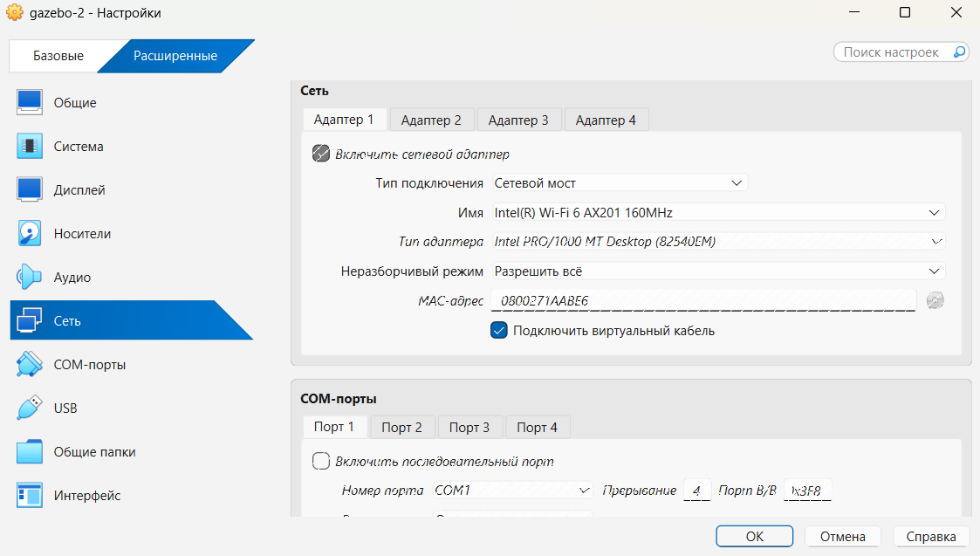The width and height of the screenshot is (980, 556).
Task: Open the Общие папки folder icon
Action: point(30,451)
